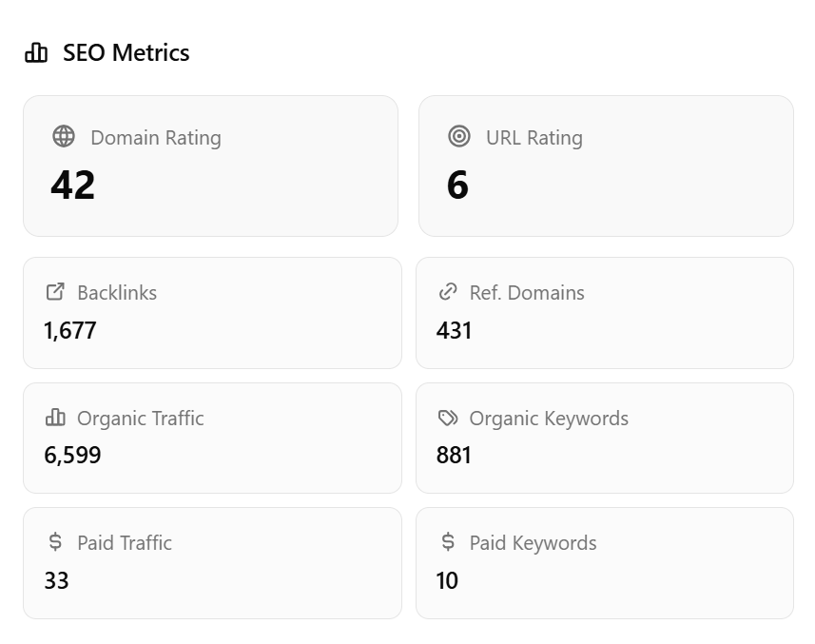Open the Domain Rating card
The height and width of the screenshot is (644, 815).
point(211,166)
